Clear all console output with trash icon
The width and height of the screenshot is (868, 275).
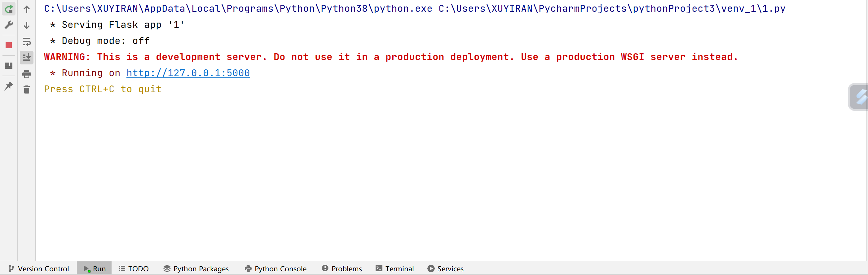(x=27, y=89)
